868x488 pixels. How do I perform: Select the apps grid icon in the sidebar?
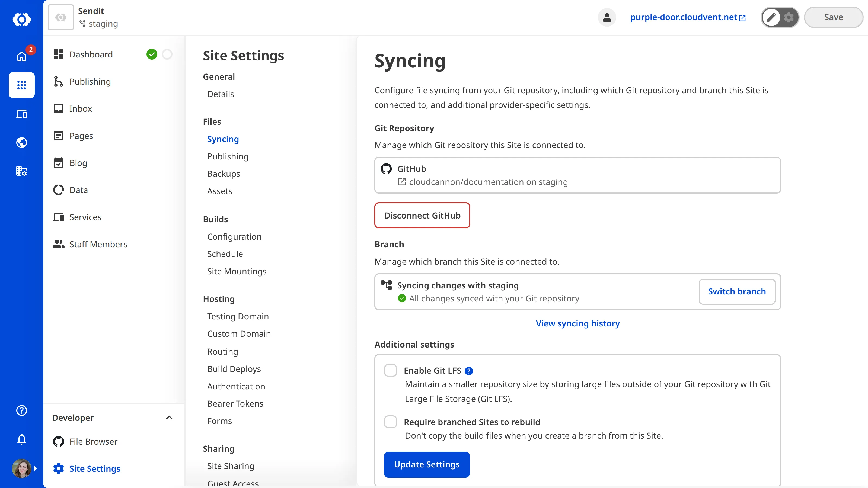coord(22,85)
